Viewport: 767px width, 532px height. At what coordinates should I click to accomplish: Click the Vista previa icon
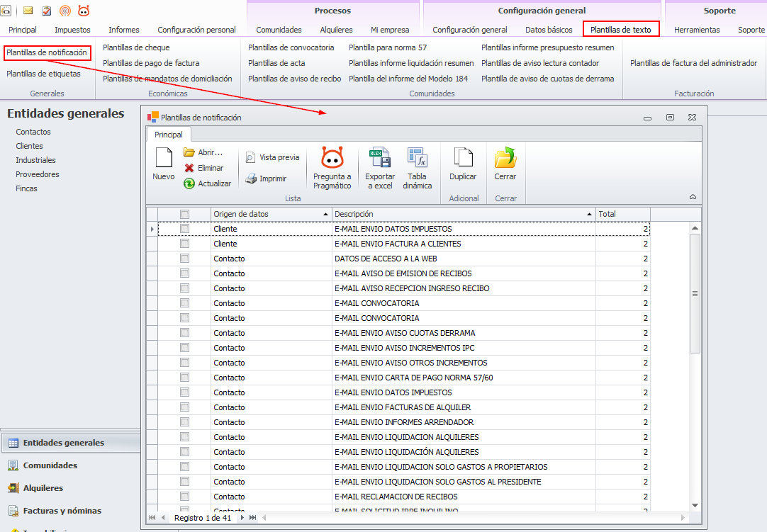point(251,157)
